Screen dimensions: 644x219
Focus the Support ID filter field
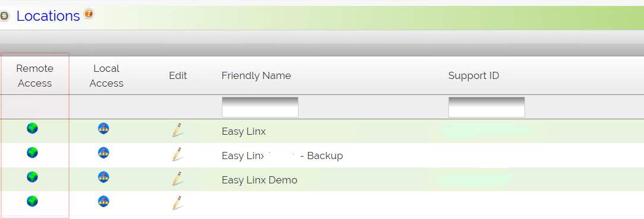pyautogui.click(x=486, y=107)
